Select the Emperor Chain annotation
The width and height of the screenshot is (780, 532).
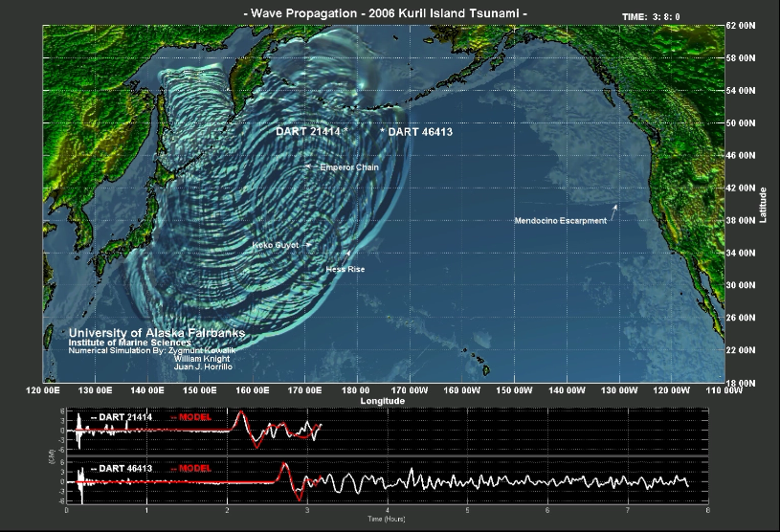[x=349, y=167]
